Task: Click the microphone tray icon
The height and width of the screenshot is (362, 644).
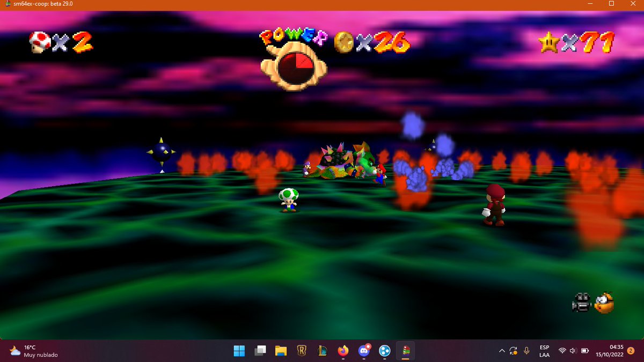Action: pyautogui.click(x=527, y=351)
